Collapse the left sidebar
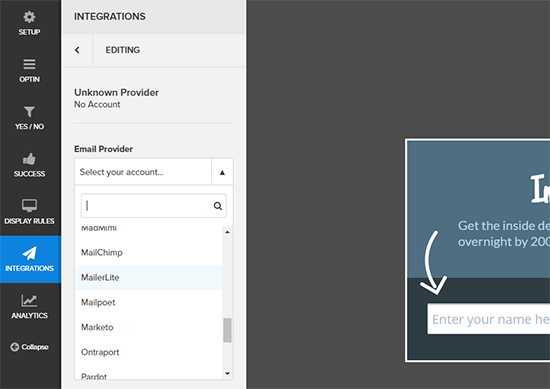 (x=29, y=347)
